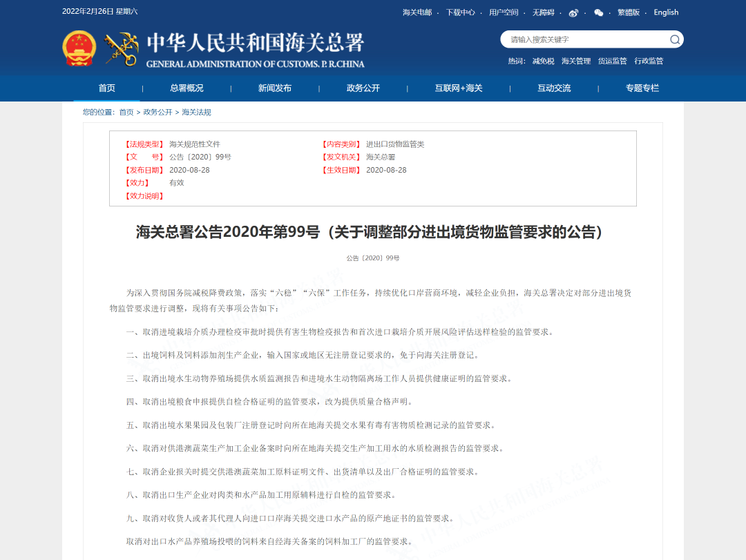Screen dimensions: 746x560
Task: Click the WeChat icon in top bar
Action: pos(598,12)
